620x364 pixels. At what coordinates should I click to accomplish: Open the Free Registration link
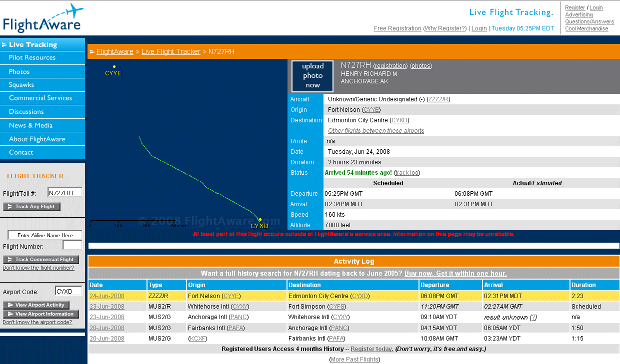pos(397,28)
